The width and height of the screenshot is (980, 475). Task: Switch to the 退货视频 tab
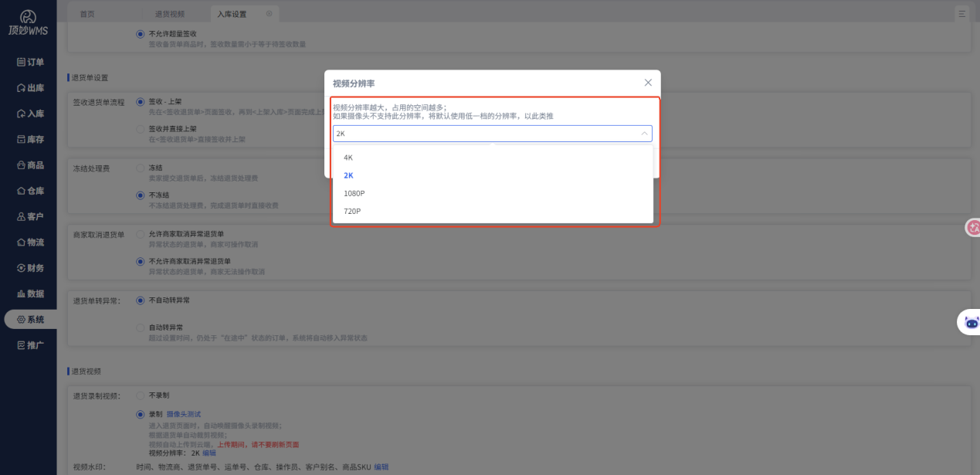point(169,14)
